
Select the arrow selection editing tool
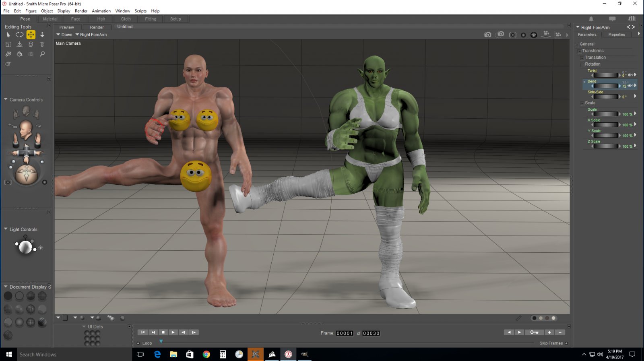pyautogui.click(x=8, y=35)
